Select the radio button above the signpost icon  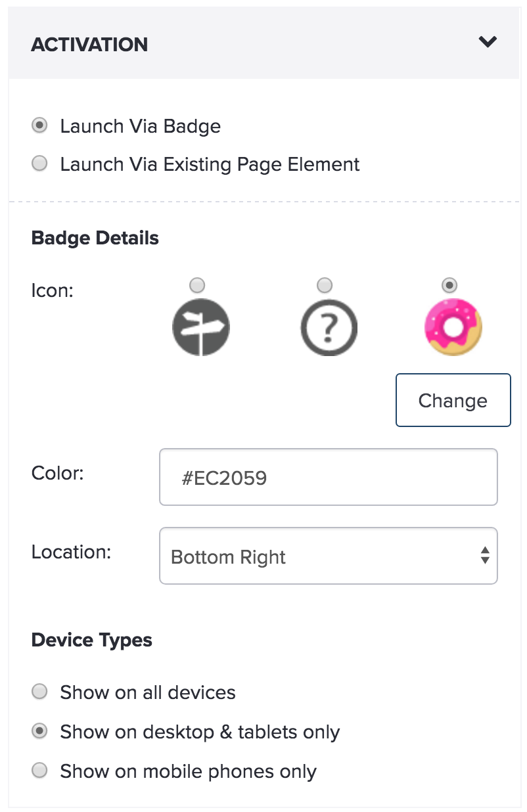coord(196,285)
